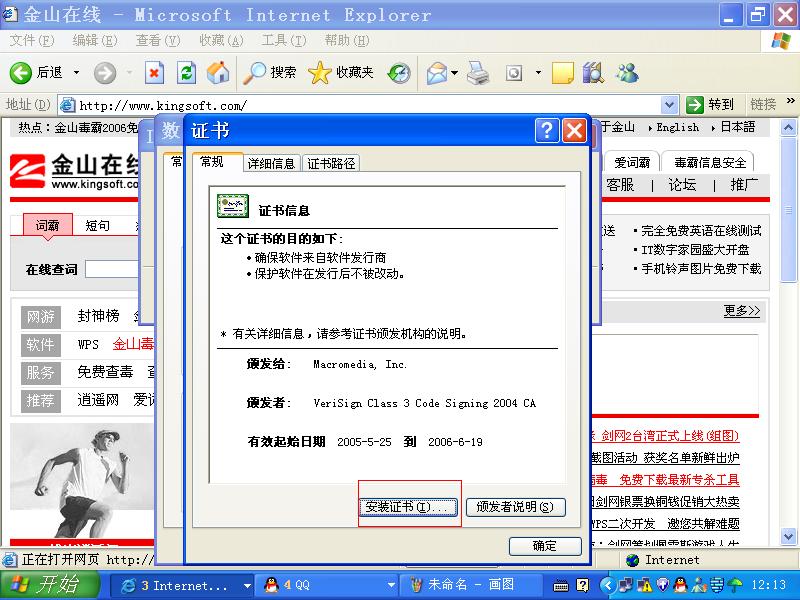Open the 文件(F) menu

click(32, 40)
